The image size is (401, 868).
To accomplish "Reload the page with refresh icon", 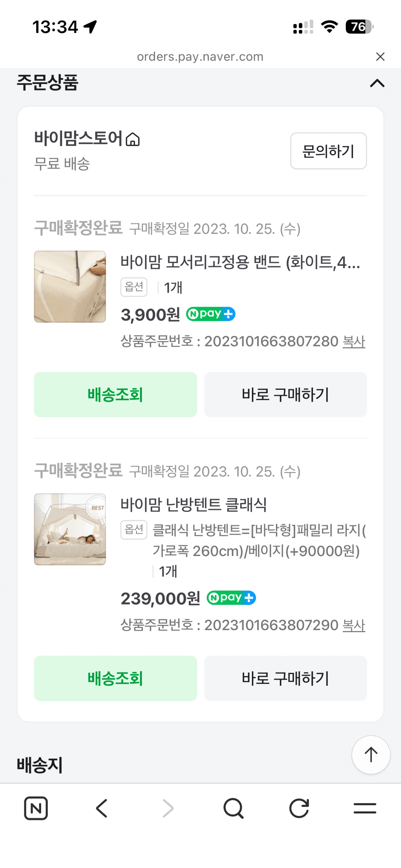I will (299, 808).
